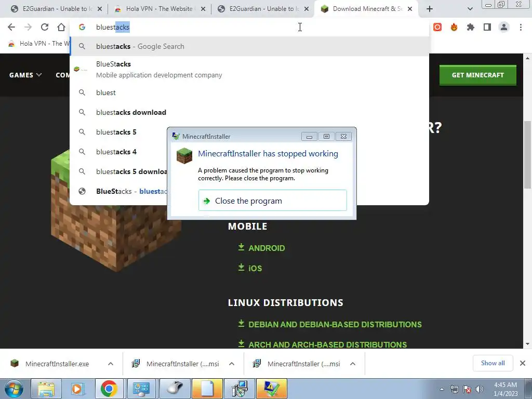Click the forward navigation arrow

click(x=28, y=27)
